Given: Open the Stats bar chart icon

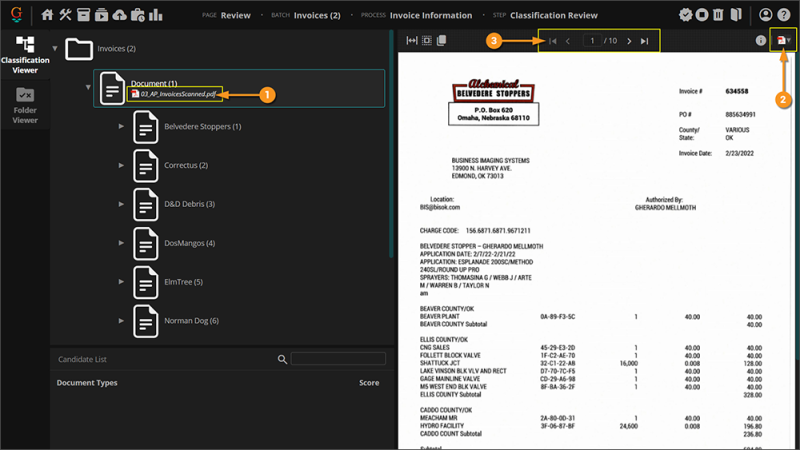Looking at the screenshot, I should click(x=156, y=15).
